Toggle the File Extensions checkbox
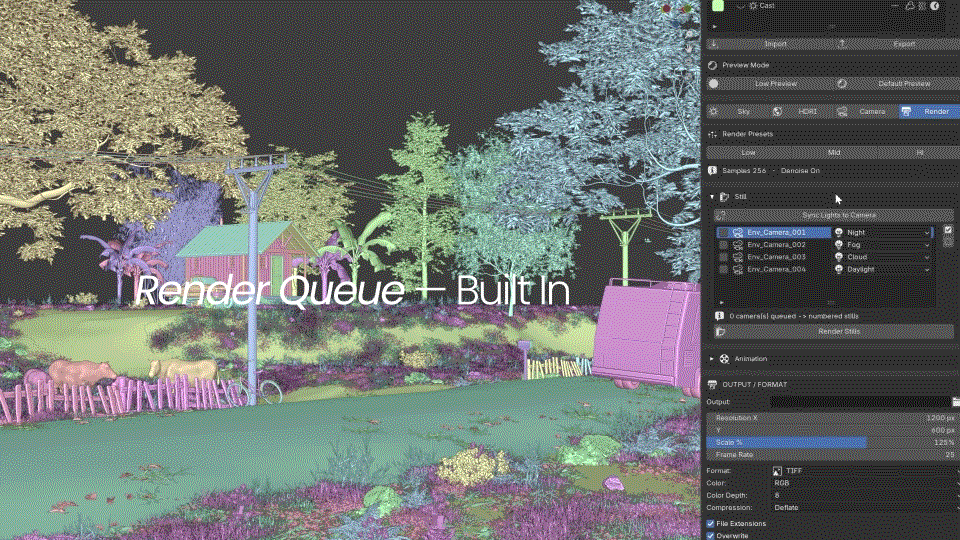Viewport: 960px width, 540px height. click(x=711, y=524)
